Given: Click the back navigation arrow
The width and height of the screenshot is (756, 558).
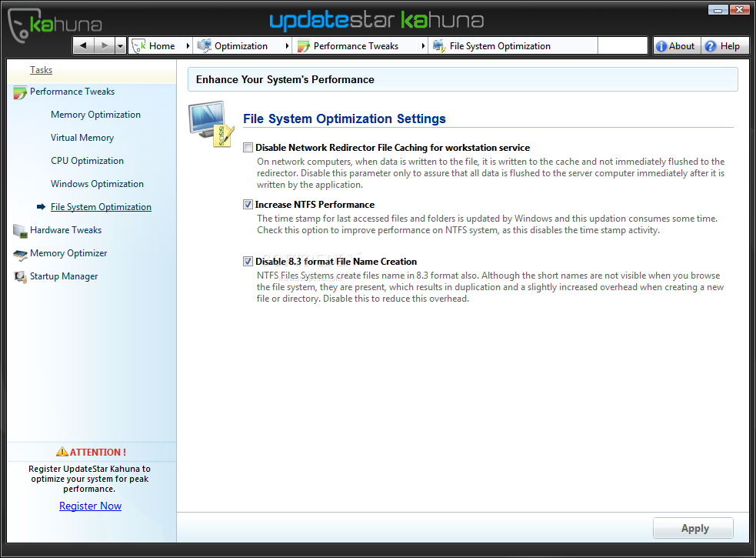Looking at the screenshot, I should point(83,46).
